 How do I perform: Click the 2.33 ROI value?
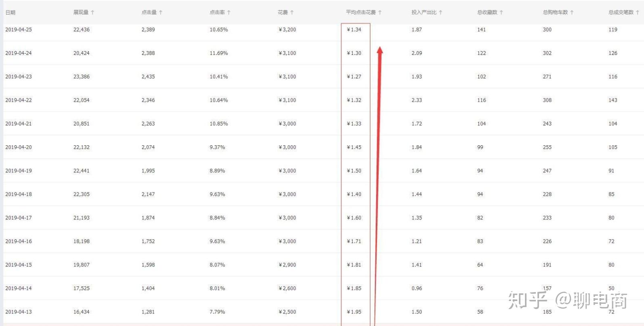tap(417, 100)
